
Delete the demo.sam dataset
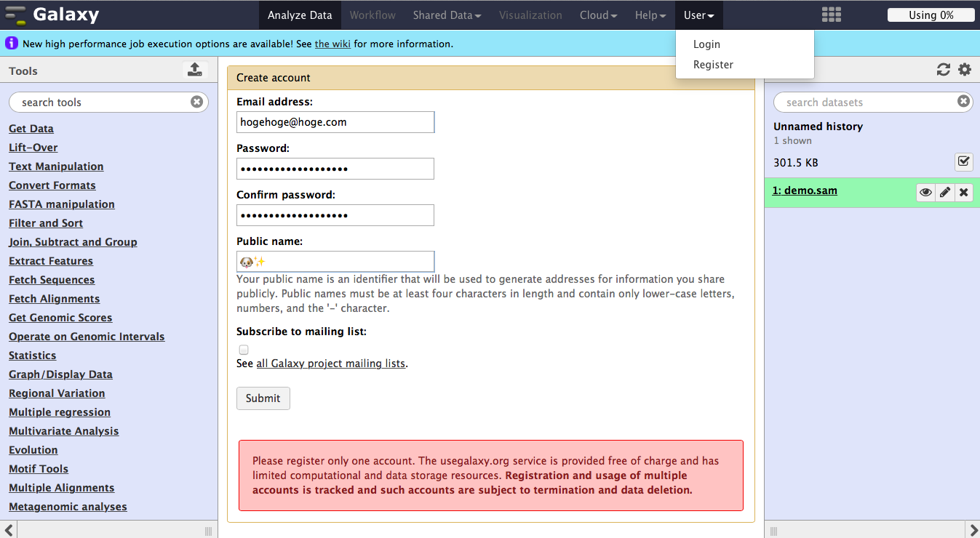coord(964,192)
